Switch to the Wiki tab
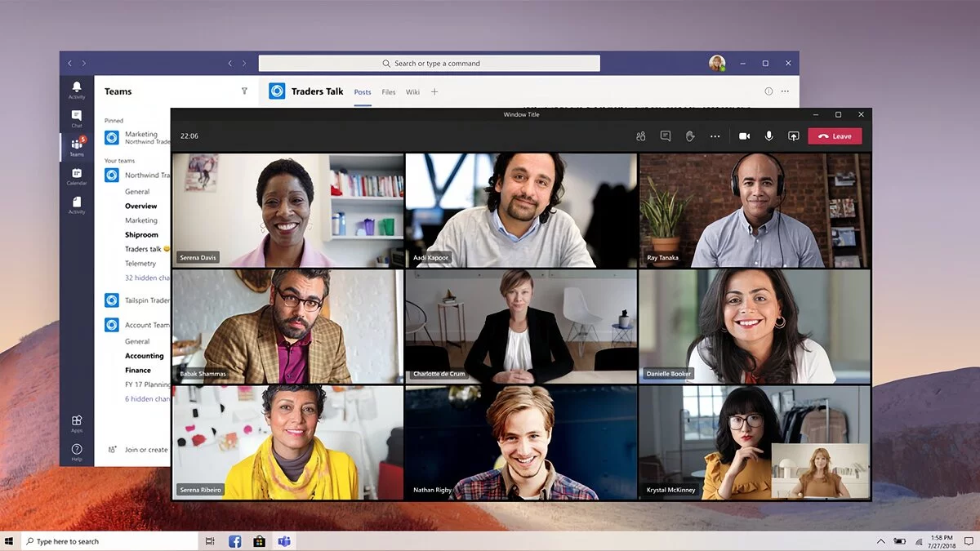Image resolution: width=980 pixels, height=551 pixels. point(412,92)
